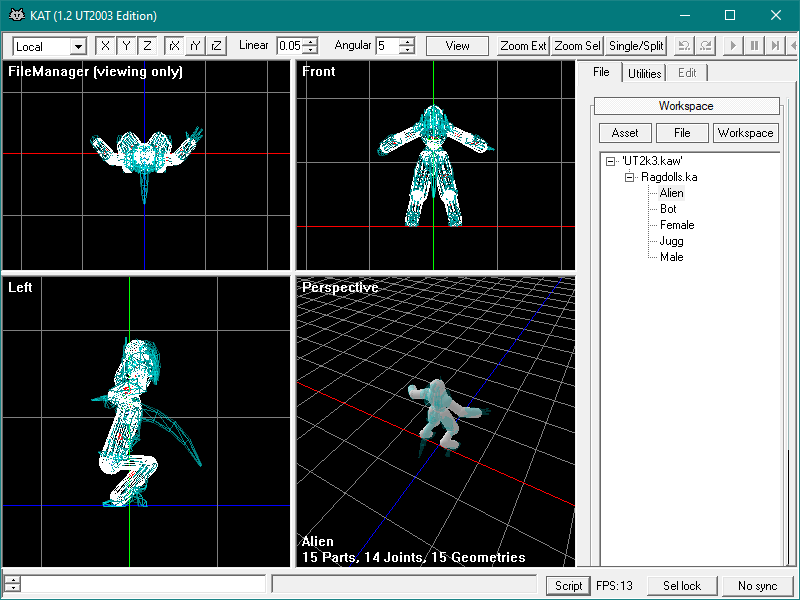Pause simulation using the pause icon
Screen dimensions: 800x600
coord(754,46)
